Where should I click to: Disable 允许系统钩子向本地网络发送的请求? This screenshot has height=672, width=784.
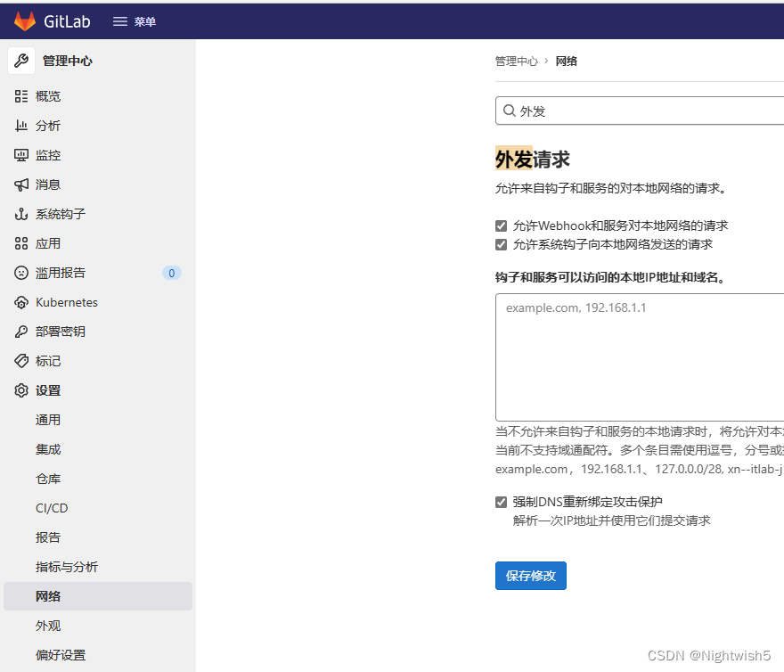point(502,243)
